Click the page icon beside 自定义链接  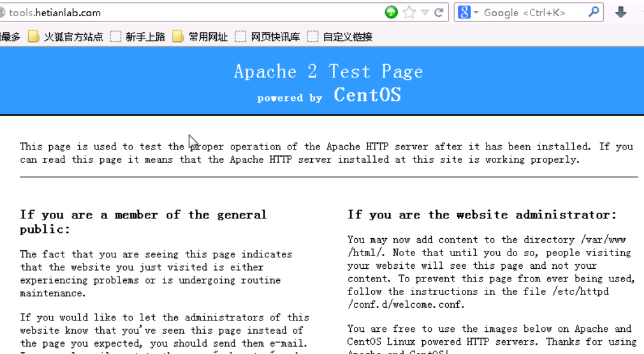[312, 37]
